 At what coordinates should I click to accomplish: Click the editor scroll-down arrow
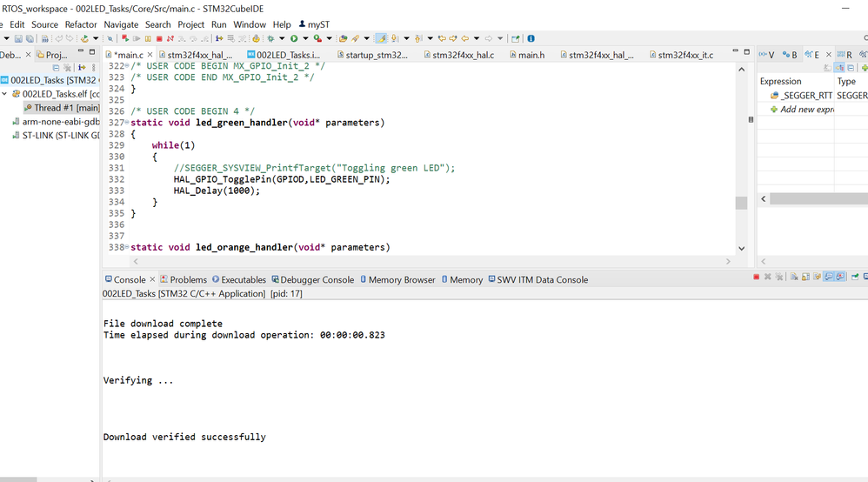[741, 249]
